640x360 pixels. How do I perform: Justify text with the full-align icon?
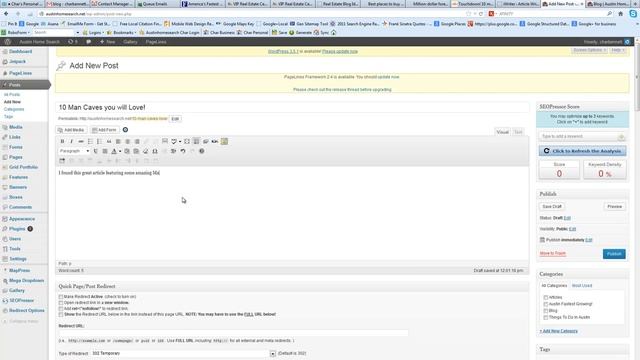point(105,151)
